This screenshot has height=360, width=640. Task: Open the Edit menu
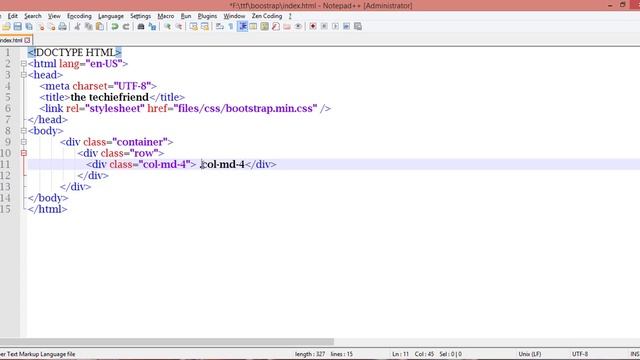(x=13, y=16)
